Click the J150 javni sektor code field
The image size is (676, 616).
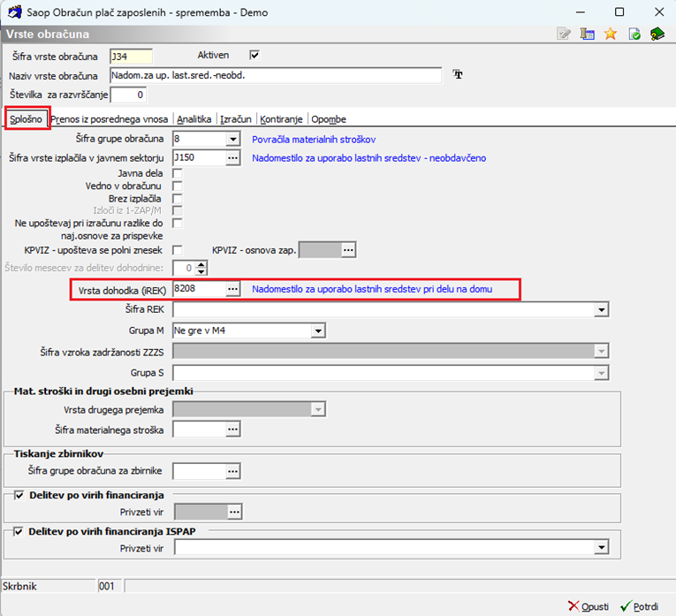point(199,158)
